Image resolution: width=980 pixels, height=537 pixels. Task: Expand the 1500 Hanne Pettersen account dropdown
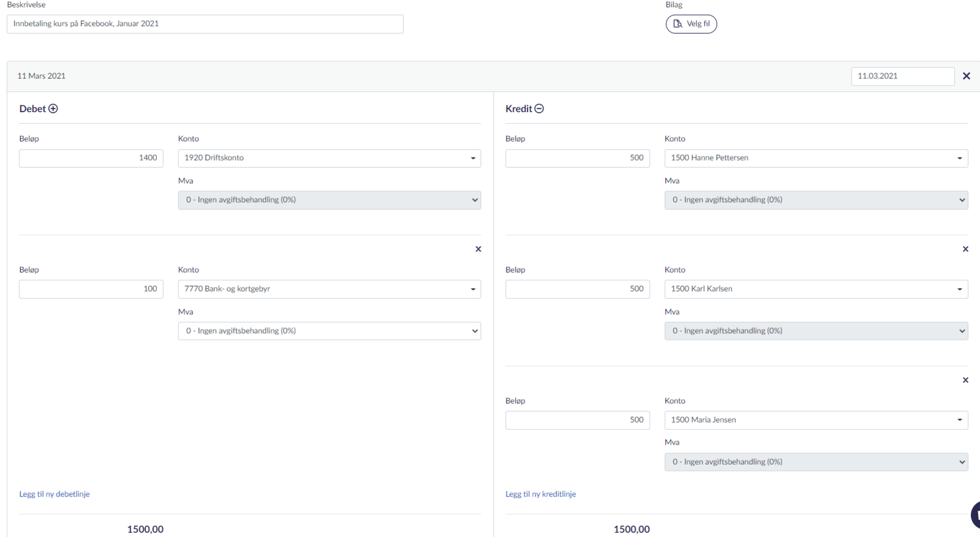pos(816,158)
